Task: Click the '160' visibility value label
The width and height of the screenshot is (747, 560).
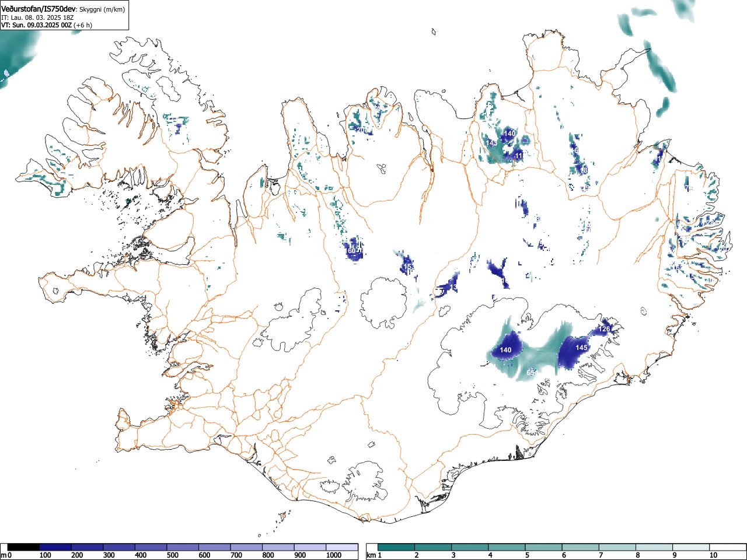Action: coord(351,251)
